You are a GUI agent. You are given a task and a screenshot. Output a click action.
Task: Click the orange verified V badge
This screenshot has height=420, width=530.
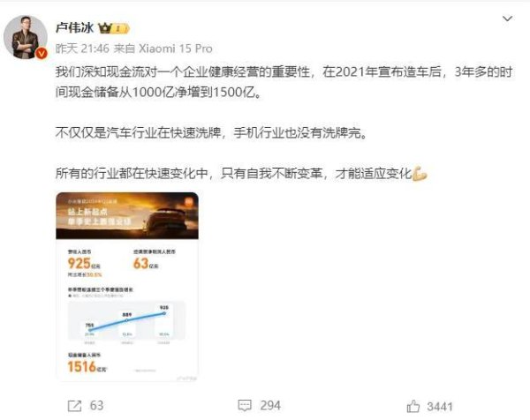(x=42, y=53)
